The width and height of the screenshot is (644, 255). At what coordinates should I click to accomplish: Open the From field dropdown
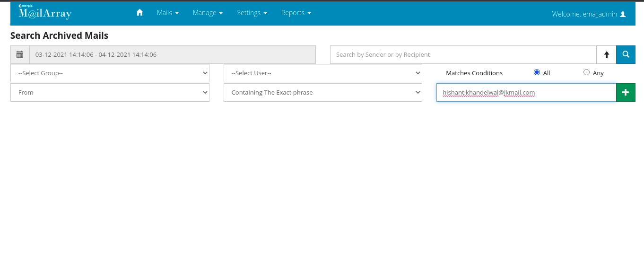pos(110,92)
